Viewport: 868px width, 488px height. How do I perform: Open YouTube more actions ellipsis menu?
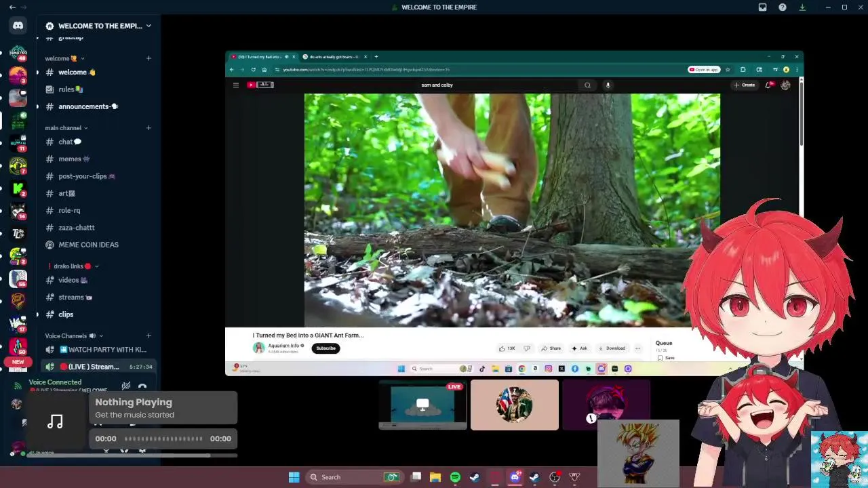tap(637, 348)
